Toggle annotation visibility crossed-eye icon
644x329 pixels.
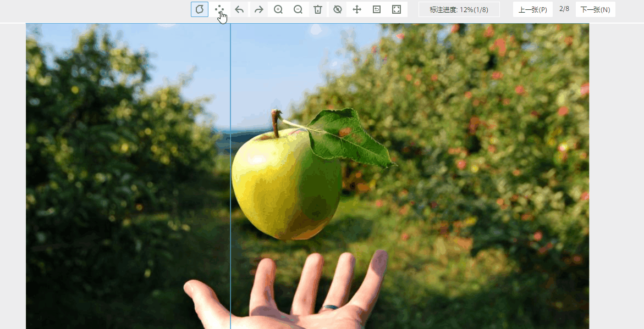[338, 9]
